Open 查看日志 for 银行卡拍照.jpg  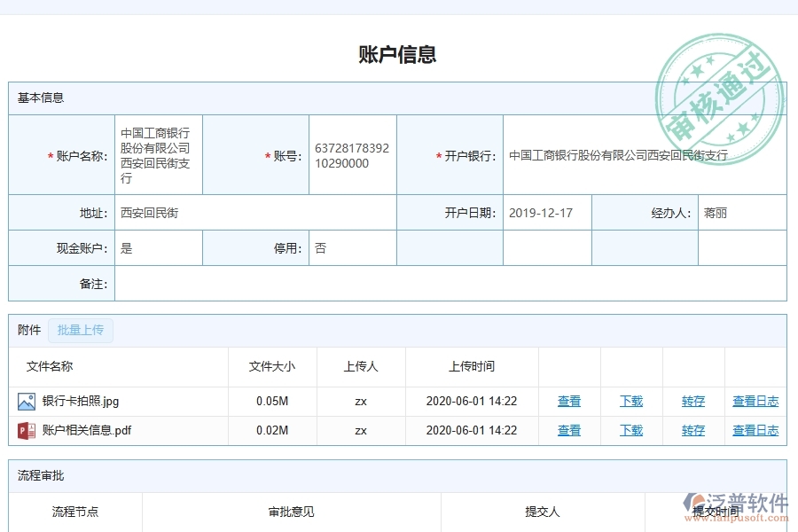tap(755, 401)
